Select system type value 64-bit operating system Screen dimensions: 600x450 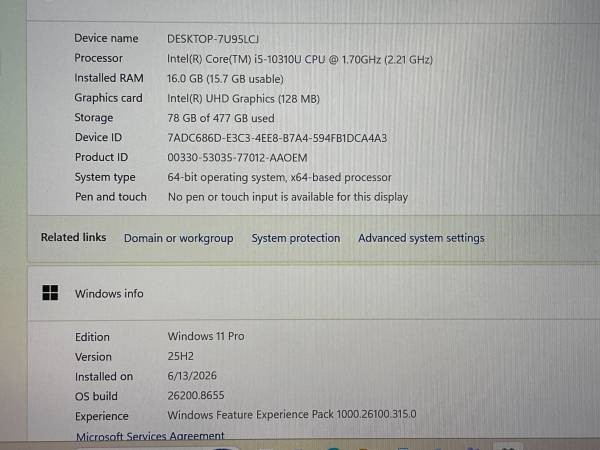[279, 177]
